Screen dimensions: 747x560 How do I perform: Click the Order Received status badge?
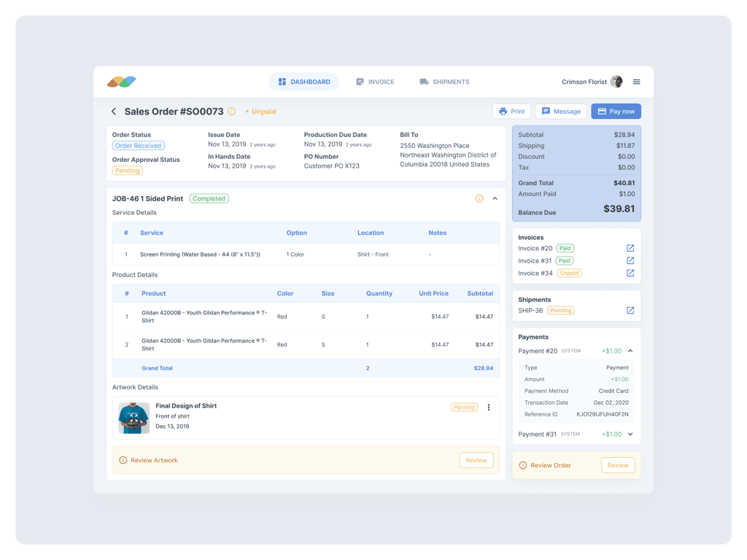[138, 146]
